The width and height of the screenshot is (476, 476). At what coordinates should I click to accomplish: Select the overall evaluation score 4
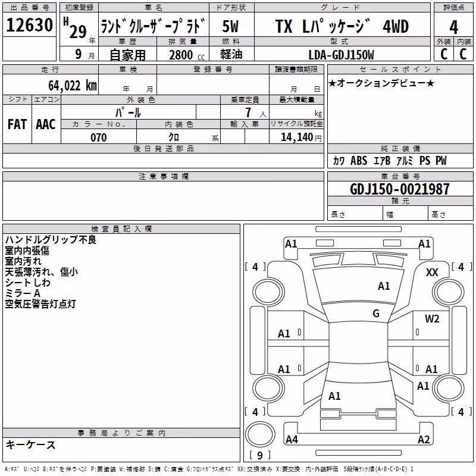[x=453, y=27]
